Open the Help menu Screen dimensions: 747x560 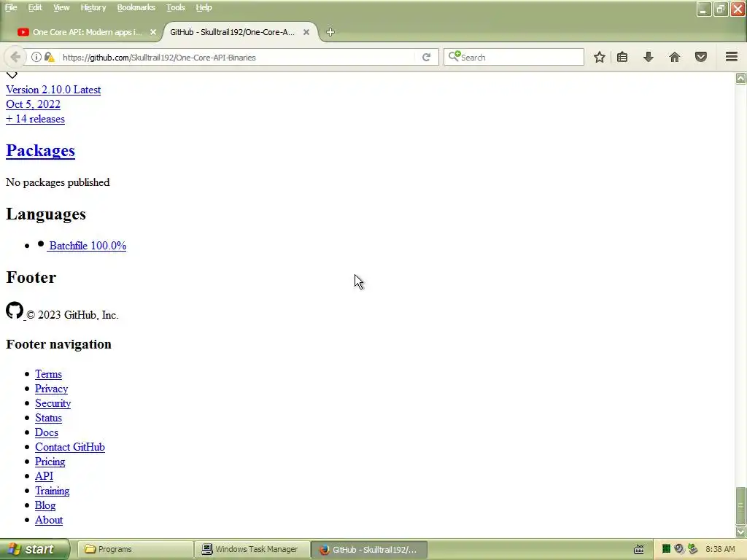pos(204,7)
